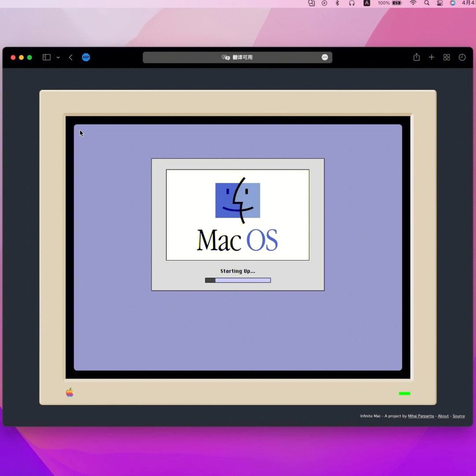Open the page options ellipsis menu

325,57
